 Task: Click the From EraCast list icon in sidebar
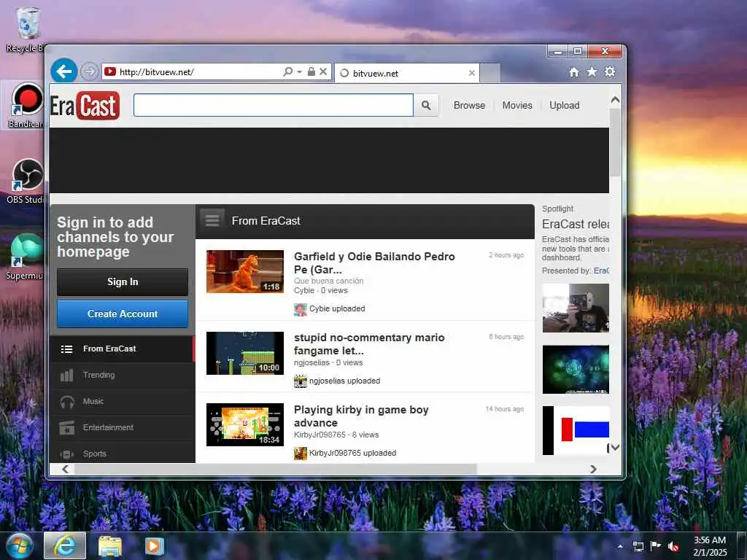coord(66,349)
